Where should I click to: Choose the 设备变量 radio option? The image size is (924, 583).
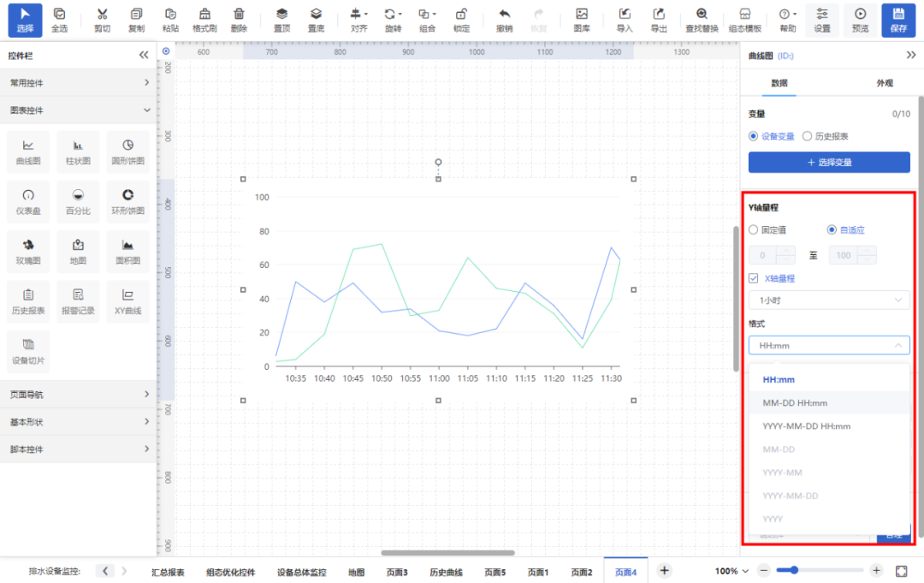[753, 136]
